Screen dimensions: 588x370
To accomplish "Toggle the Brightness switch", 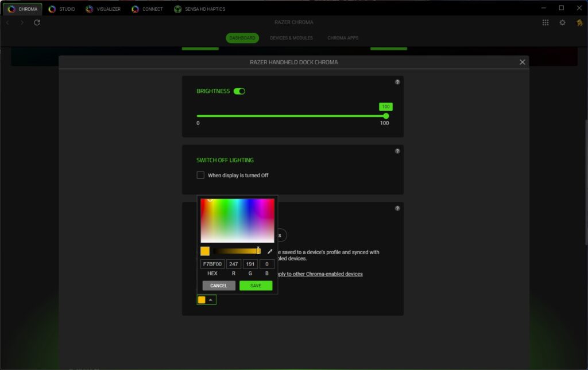I will pos(239,91).
